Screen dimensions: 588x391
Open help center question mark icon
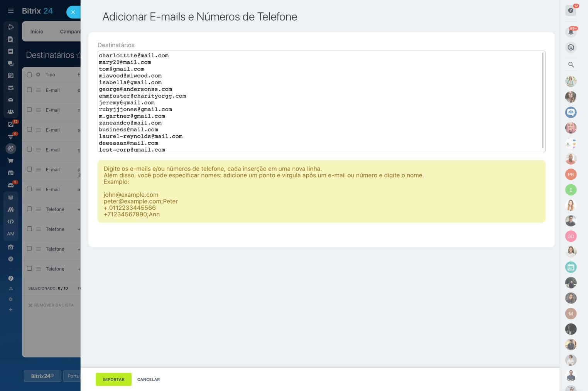[x=571, y=10]
